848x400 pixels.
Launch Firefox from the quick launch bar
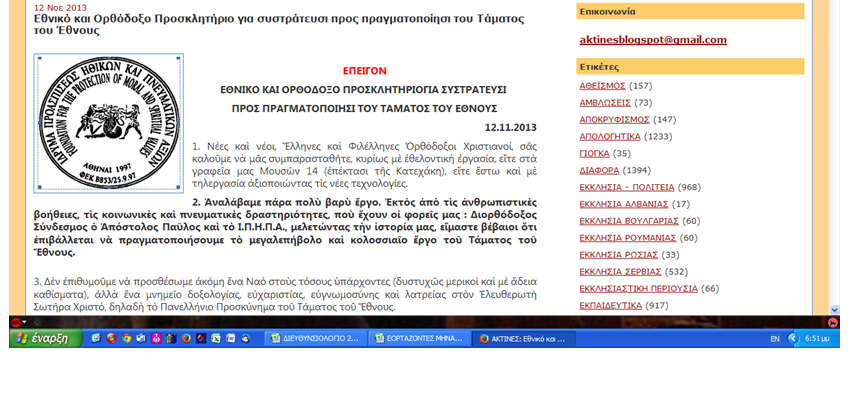[x=186, y=338]
